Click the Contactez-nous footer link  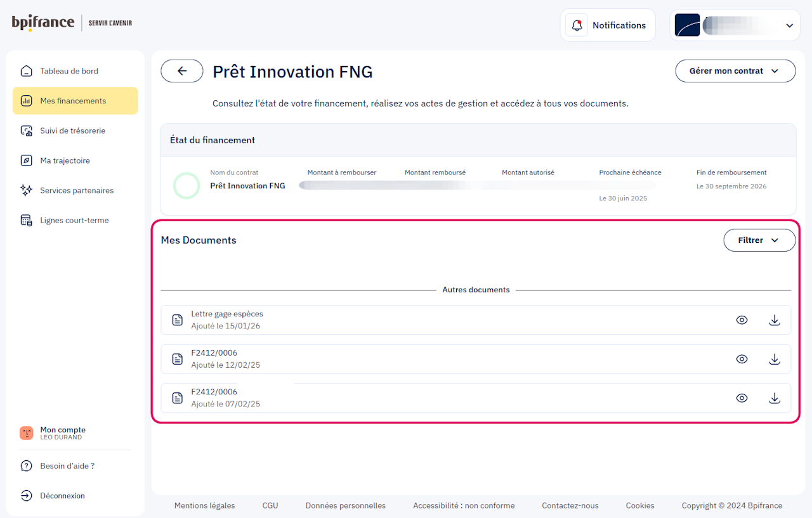coord(570,505)
